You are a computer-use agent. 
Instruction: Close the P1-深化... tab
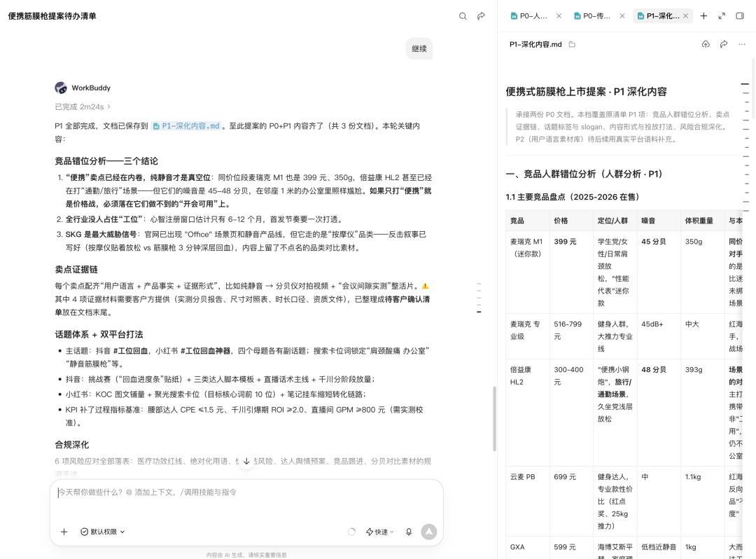(x=685, y=16)
